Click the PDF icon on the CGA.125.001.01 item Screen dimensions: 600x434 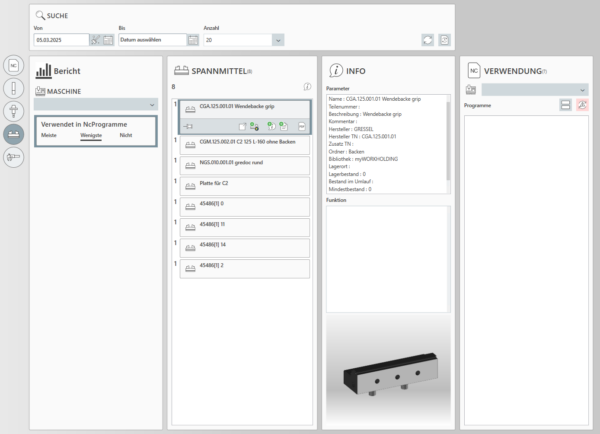point(301,125)
